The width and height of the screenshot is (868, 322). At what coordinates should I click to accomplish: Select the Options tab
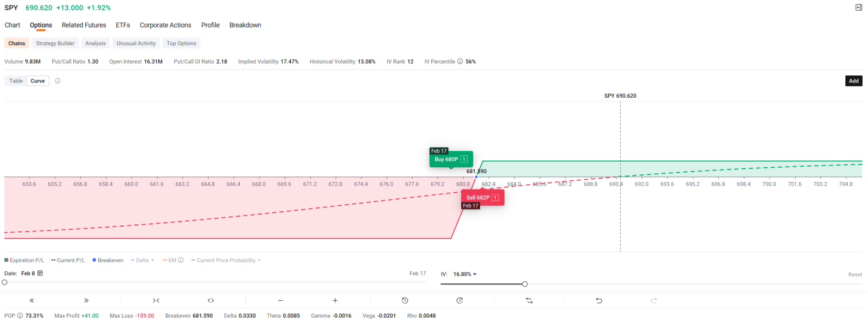41,25
